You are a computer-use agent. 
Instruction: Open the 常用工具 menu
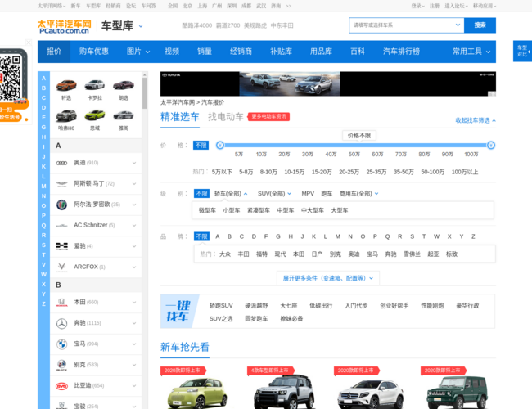pos(471,52)
